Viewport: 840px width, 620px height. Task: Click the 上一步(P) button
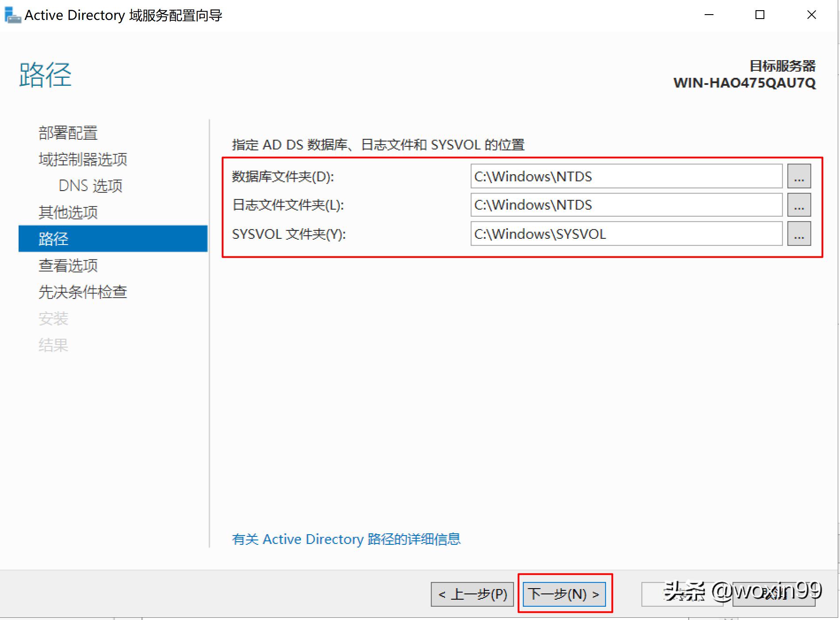point(472,595)
